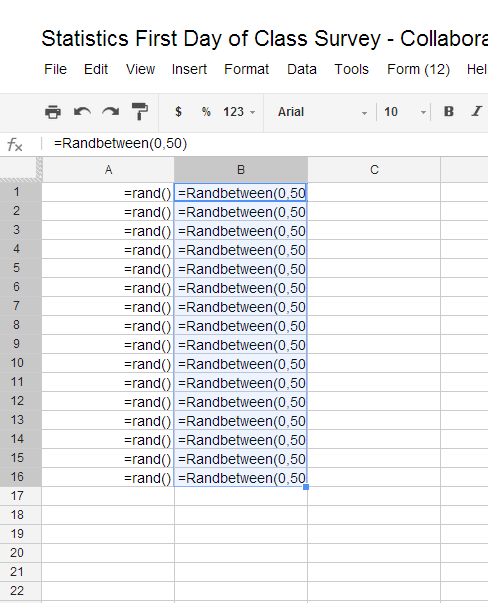488x603 pixels.
Task: Select column B header
Action: [x=241, y=170]
